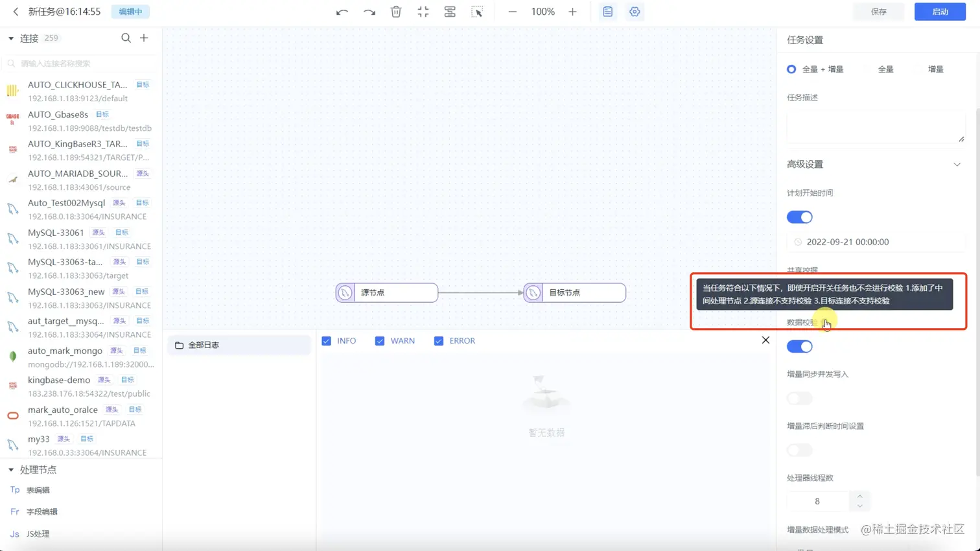This screenshot has height=551, width=980.
Task: Click the source node MySQL icon
Action: [345, 293]
